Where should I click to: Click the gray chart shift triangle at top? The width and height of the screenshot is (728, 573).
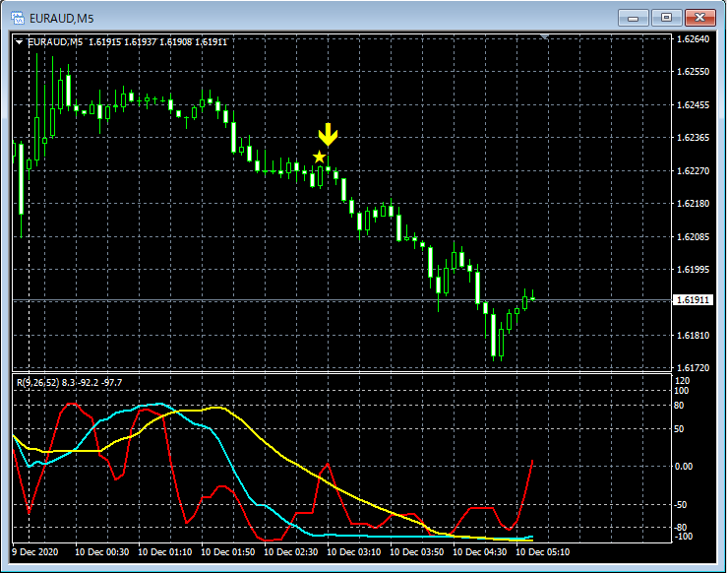545,37
